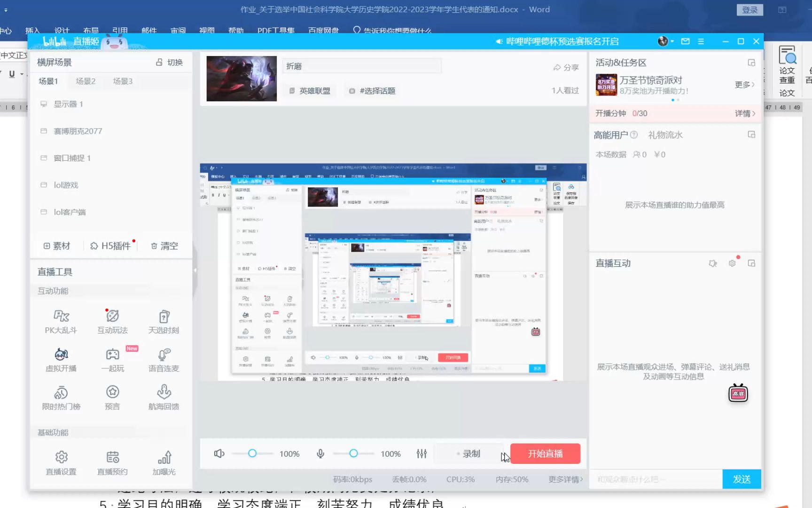Viewport: 812px width, 508px height.
Task: Open the PK大乱斗 interactive feature
Action: click(x=61, y=321)
